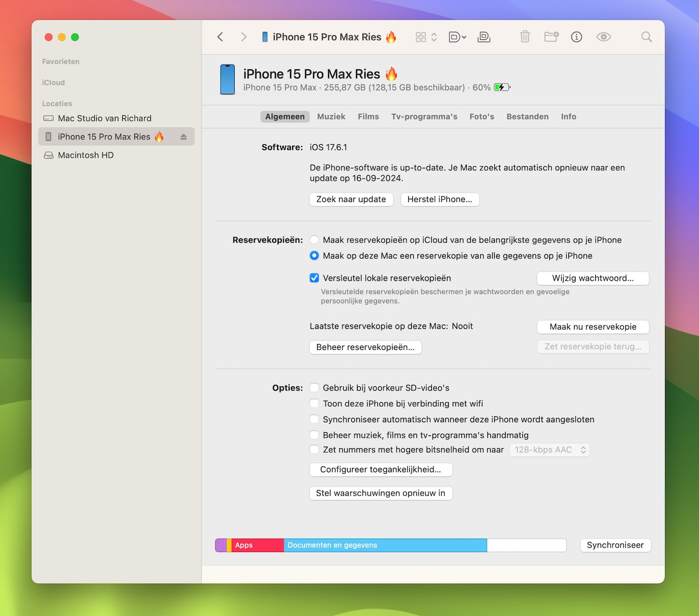Click the Get Info toolbar icon
Screen dimensions: 699x616
tap(576, 37)
